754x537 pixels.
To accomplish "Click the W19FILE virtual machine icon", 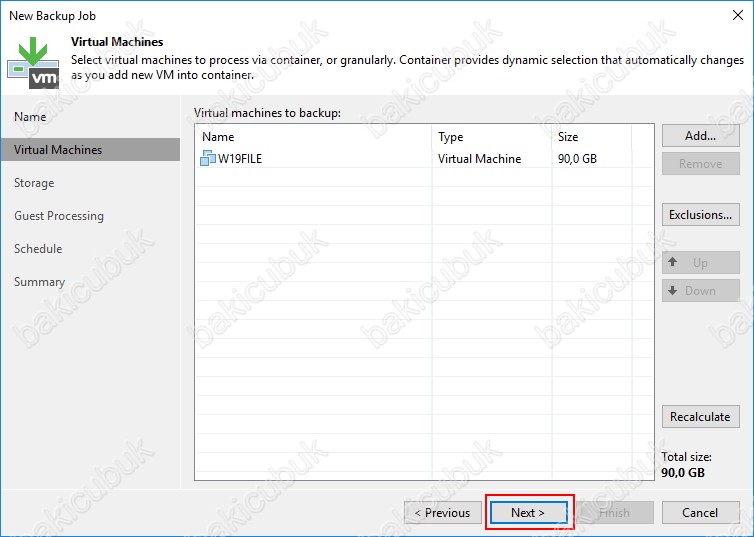I will point(208,158).
